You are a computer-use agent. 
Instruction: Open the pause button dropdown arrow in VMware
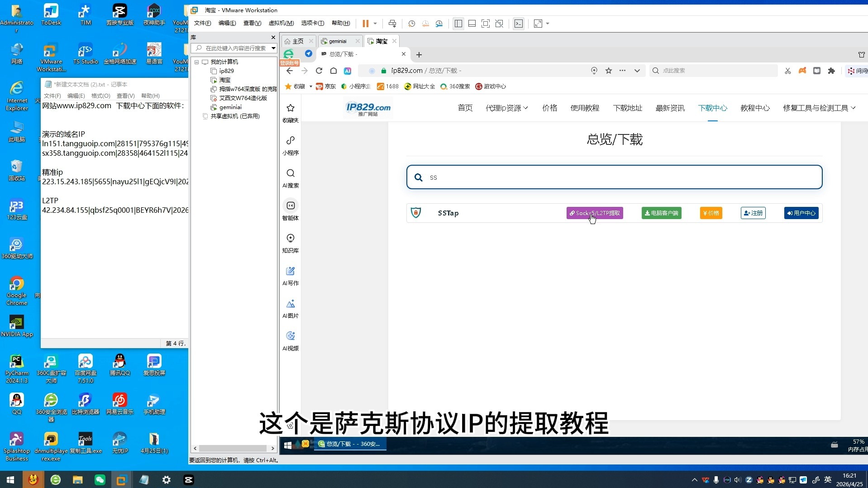click(x=375, y=24)
